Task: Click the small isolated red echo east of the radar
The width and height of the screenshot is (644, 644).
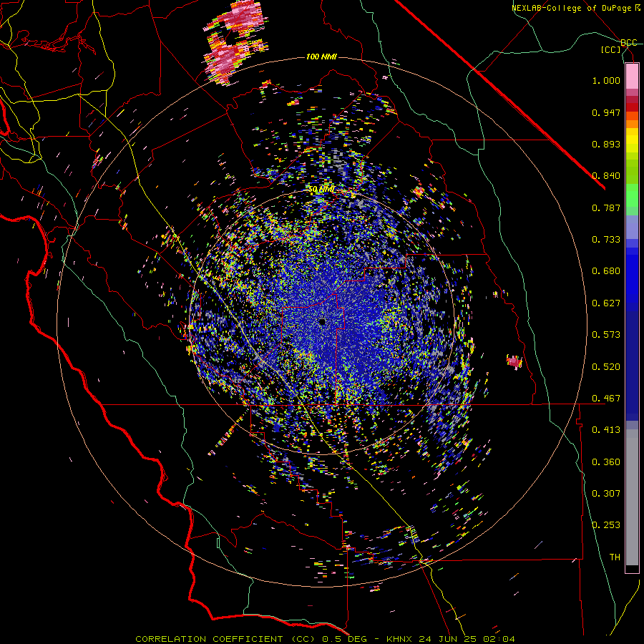Action: pyautogui.click(x=514, y=361)
